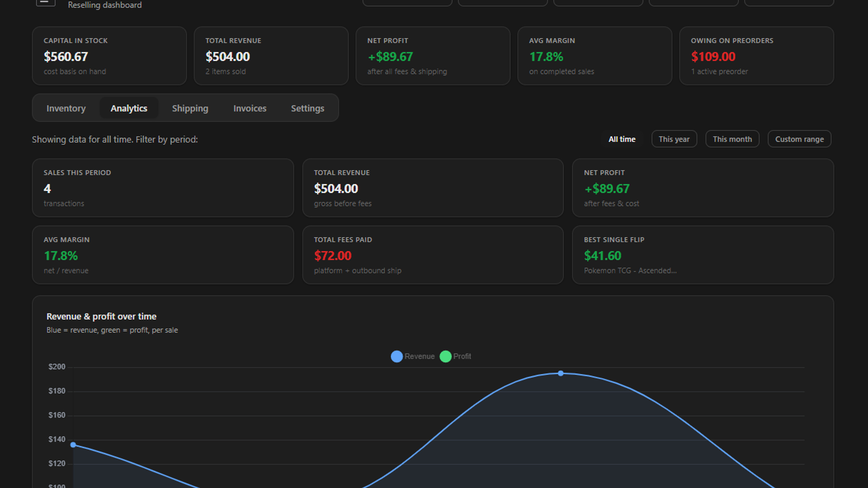
Task: Open the Custom range picker
Action: point(800,139)
